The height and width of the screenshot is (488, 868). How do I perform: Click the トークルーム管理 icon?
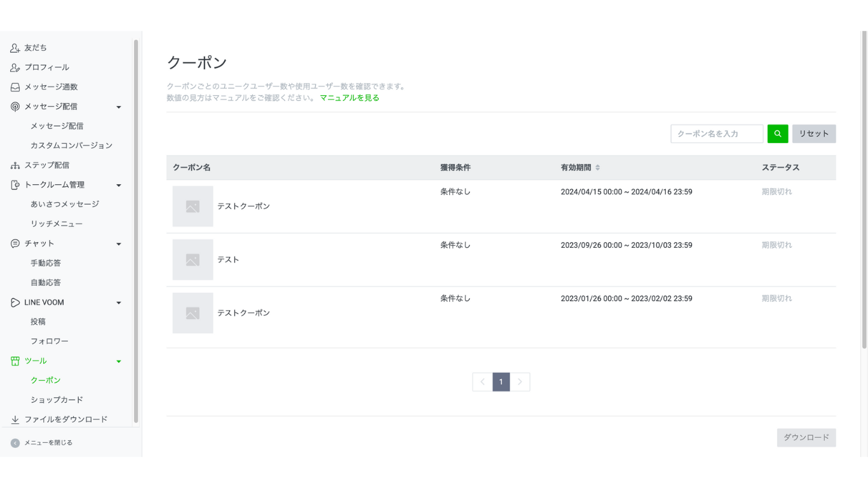click(15, 185)
